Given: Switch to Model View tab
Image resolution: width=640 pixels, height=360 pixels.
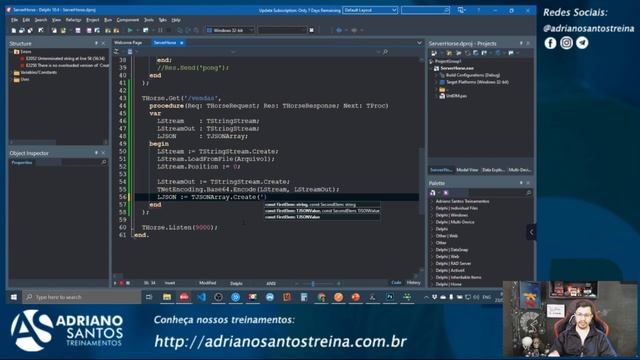Looking at the screenshot, I should click(467, 170).
